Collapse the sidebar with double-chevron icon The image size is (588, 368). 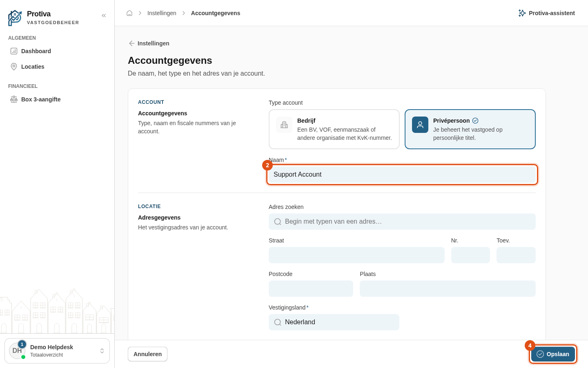104,16
